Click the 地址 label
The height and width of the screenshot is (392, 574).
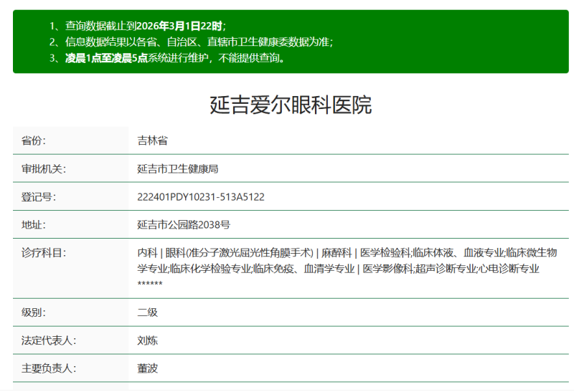coord(34,224)
